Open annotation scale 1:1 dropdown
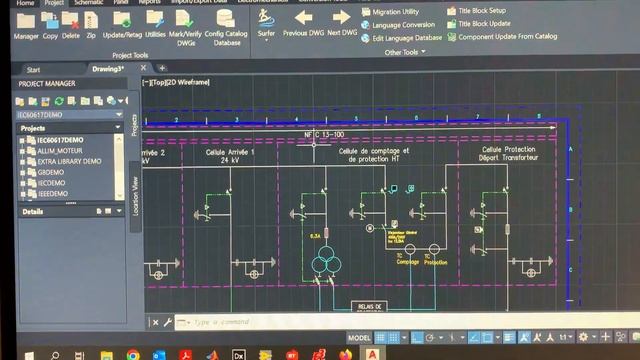 tap(565, 337)
